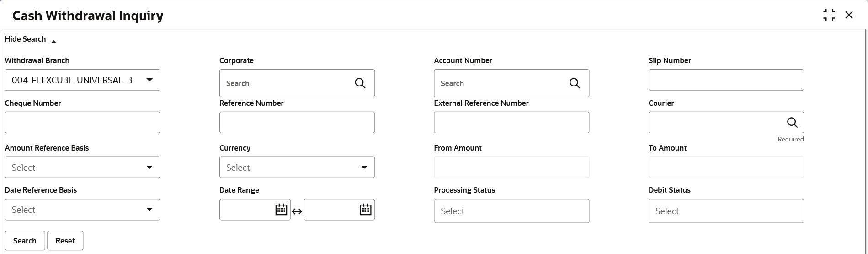Select the Reference Number text box
This screenshot has width=868, height=254.
point(297,123)
